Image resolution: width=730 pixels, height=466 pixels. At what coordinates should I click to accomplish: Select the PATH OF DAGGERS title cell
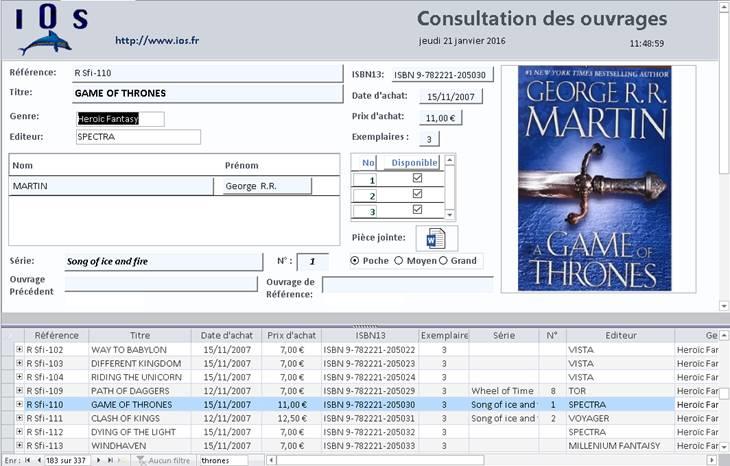tap(140, 391)
